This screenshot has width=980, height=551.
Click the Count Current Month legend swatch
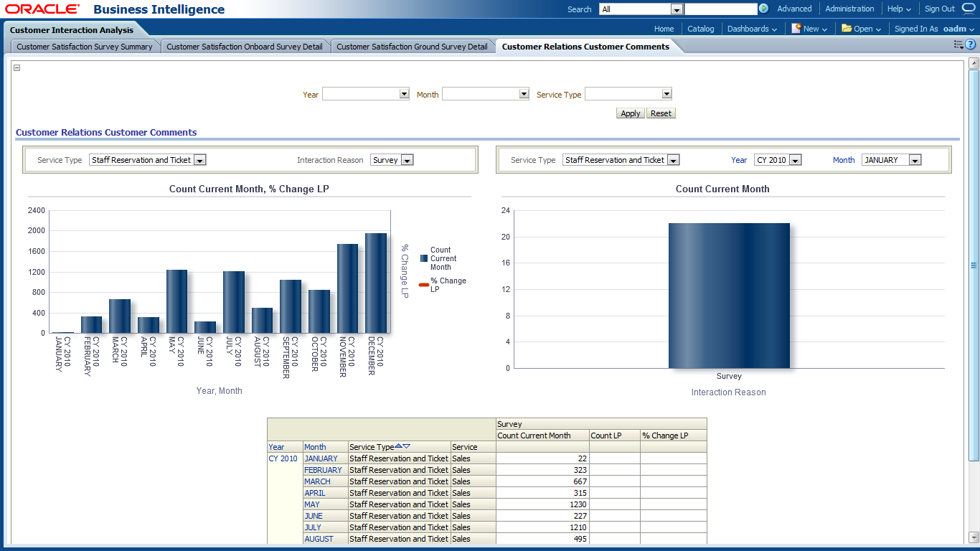[424, 258]
